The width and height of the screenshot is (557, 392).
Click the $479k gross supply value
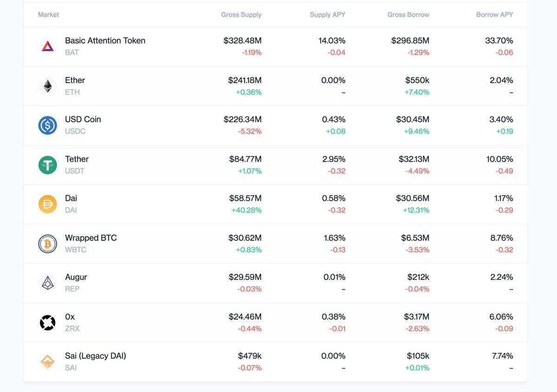(250, 356)
